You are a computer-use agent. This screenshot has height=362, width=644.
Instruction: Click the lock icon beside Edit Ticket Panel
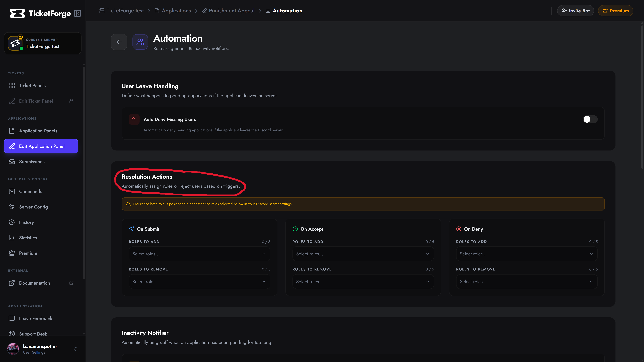[72, 101]
